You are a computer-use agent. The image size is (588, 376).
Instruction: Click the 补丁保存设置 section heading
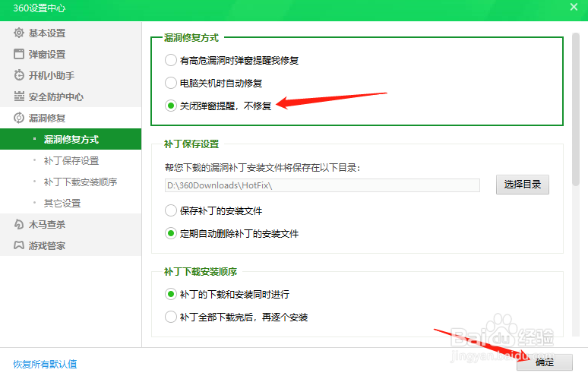tap(191, 144)
